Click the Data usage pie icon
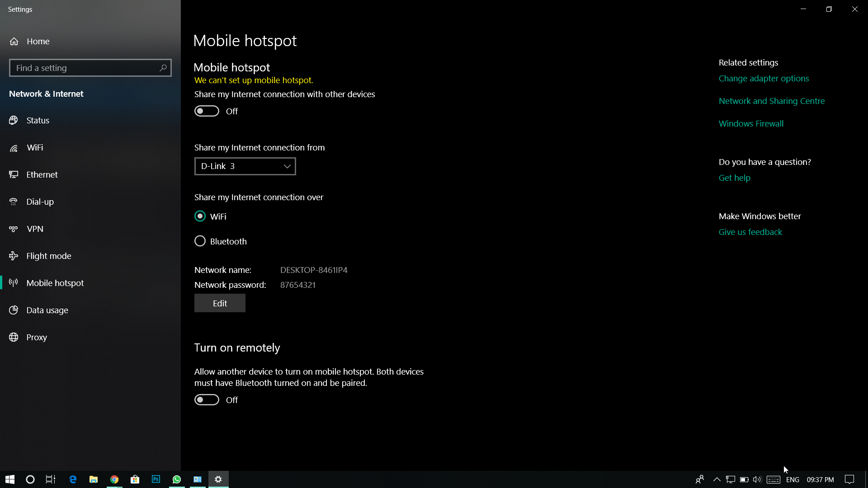This screenshot has width=868, height=488. click(14, 310)
